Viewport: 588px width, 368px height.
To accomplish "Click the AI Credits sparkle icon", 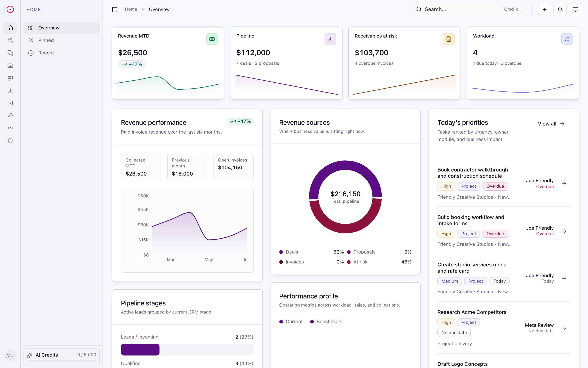I will 30,355.
